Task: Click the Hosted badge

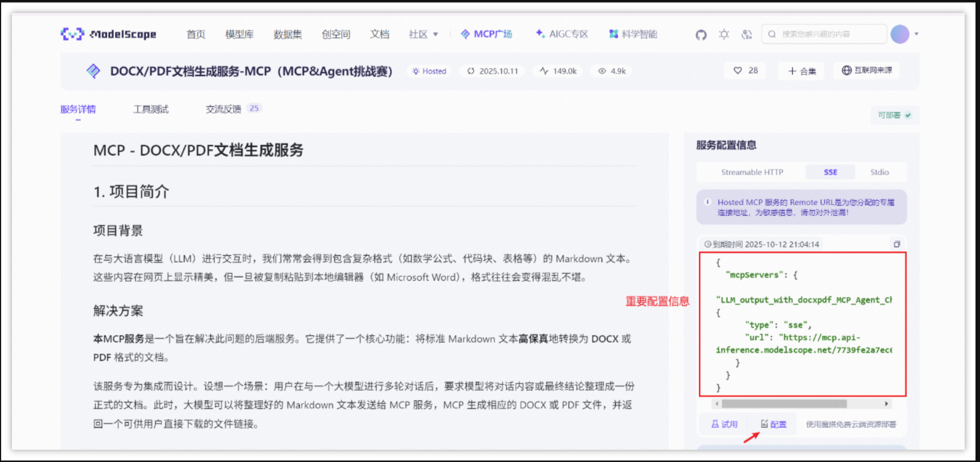Action: pyautogui.click(x=429, y=71)
